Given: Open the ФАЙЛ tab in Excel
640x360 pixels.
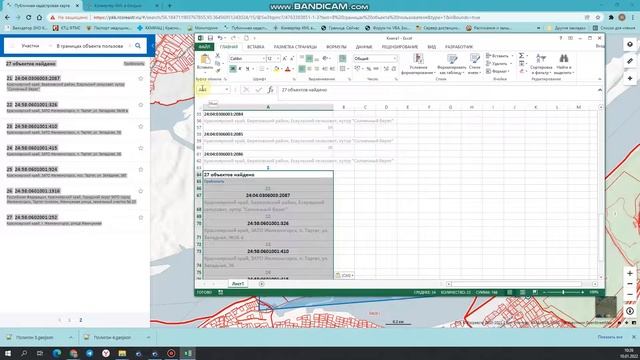Looking at the screenshot, I should click(204, 47).
